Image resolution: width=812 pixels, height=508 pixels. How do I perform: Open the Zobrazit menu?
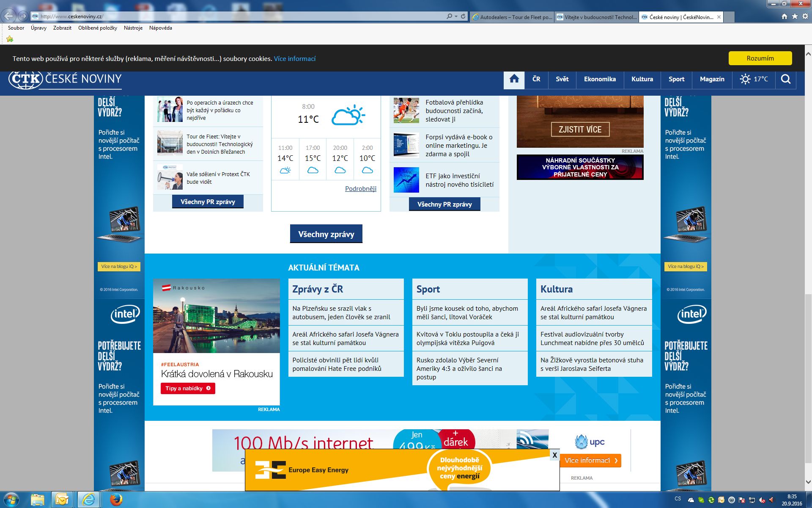pos(62,28)
